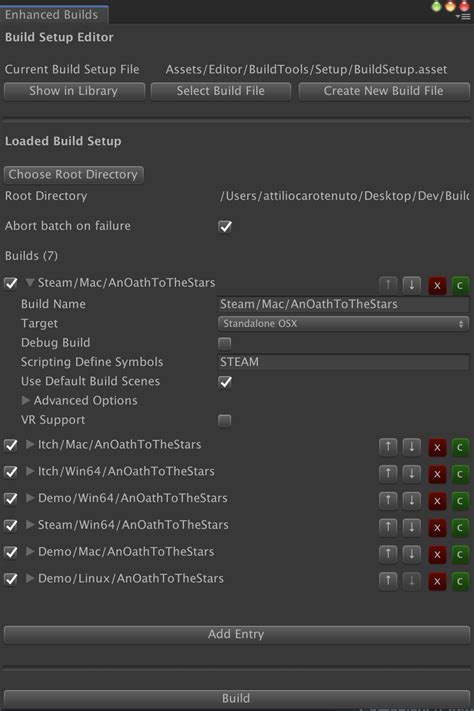Click the Build button

pos(236,698)
